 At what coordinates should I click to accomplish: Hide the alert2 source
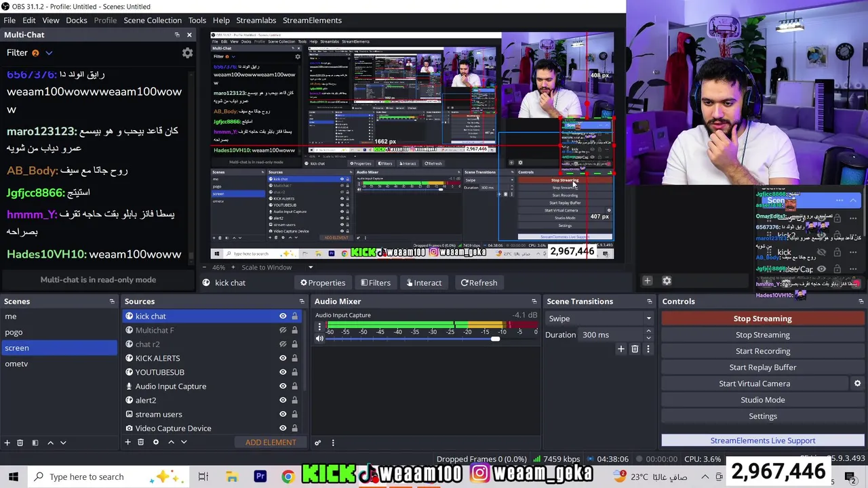coord(283,401)
